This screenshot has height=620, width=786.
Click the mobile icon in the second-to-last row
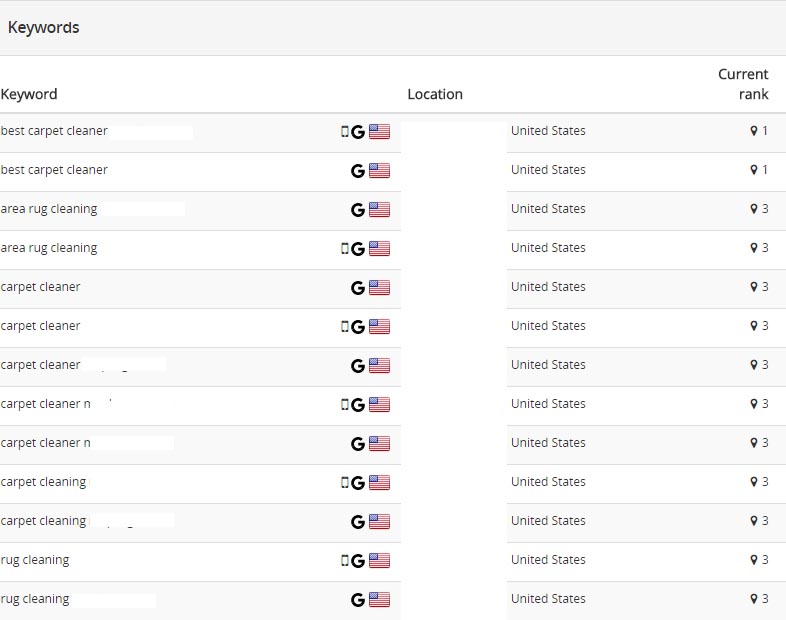tap(345, 561)
